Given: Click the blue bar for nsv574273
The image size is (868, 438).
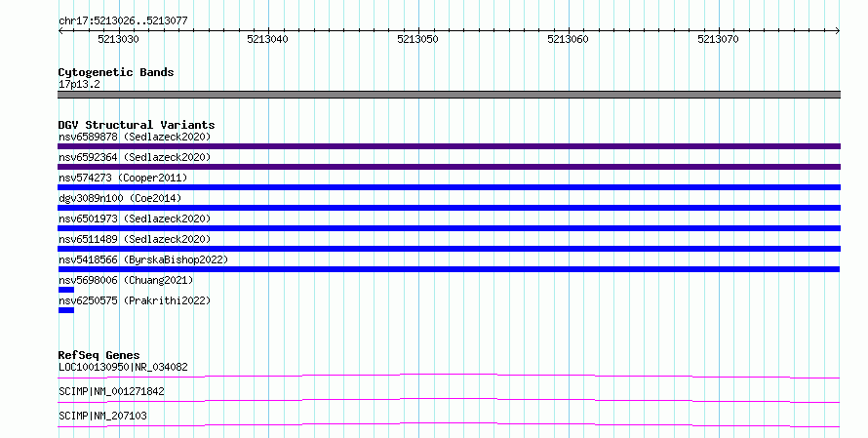Looking at the screenshot, I should click(449, 187).
